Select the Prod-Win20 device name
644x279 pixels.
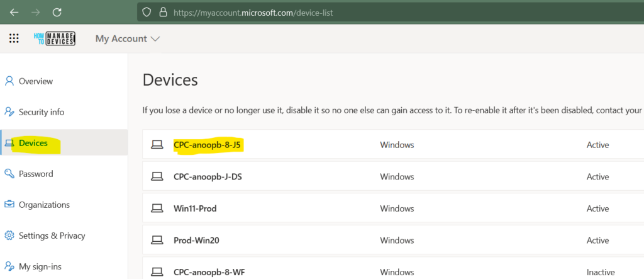point(196,241)
